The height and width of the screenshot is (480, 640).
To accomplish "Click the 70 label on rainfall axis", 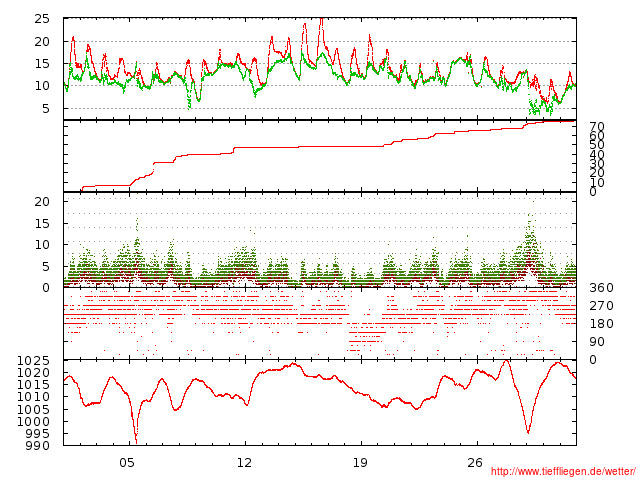I will tap(597, 127).
